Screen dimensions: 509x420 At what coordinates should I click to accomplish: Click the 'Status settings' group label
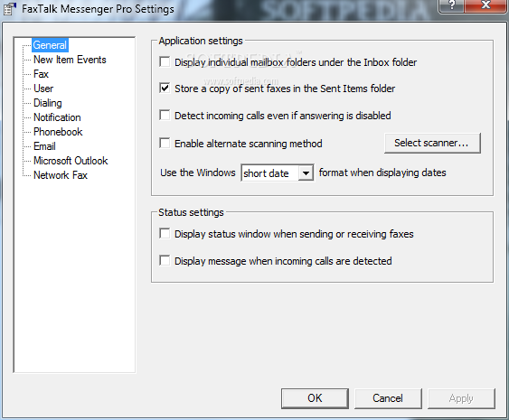pos(191,212)
